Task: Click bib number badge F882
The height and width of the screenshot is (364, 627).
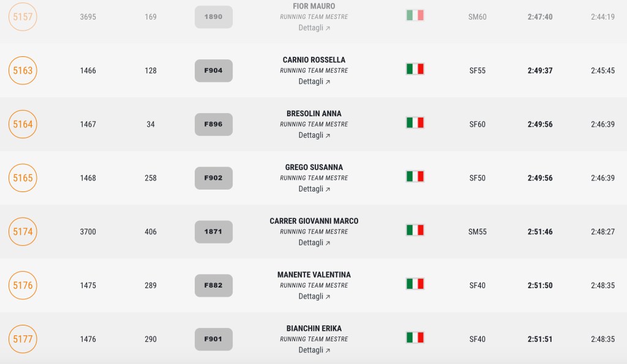Action: click(x=214, y=285)
